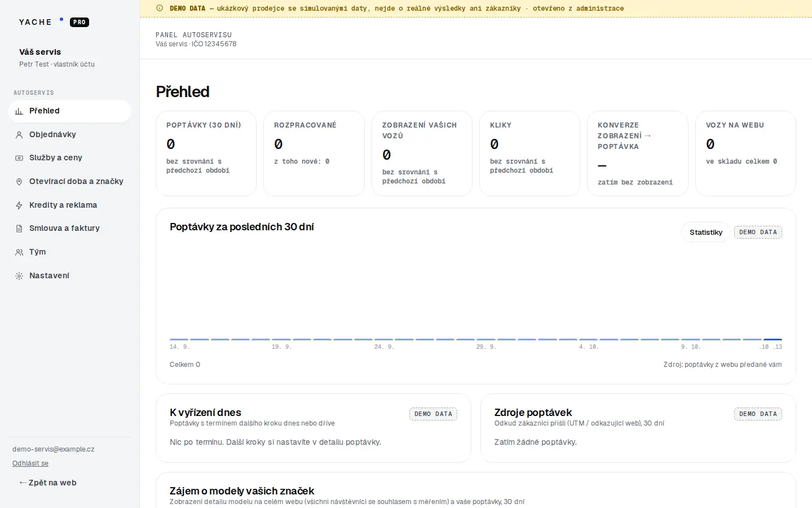Click the Statistiky button on the chart card
This screenshot has width=812, height=508.
coord(706,233)
